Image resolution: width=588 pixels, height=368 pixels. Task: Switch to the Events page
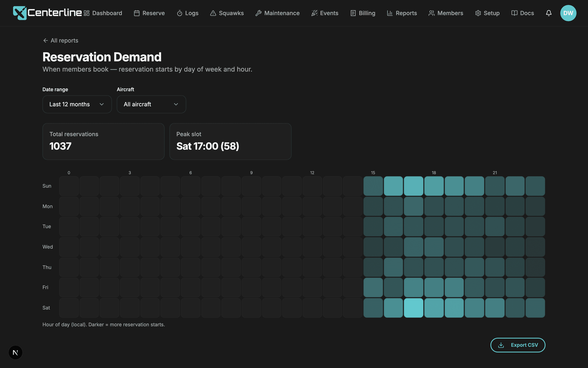pyautogui.click(x=325, y=13)
